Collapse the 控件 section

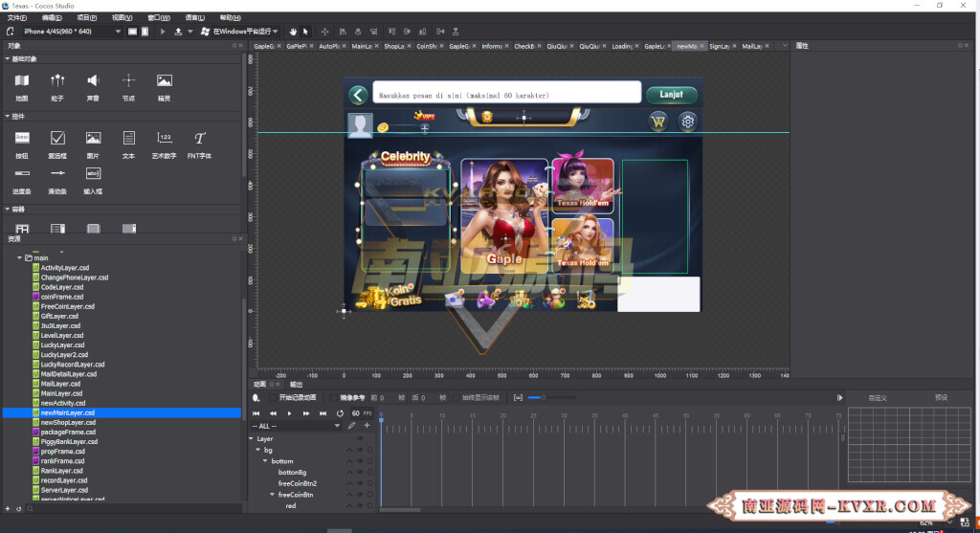point(8,116)
